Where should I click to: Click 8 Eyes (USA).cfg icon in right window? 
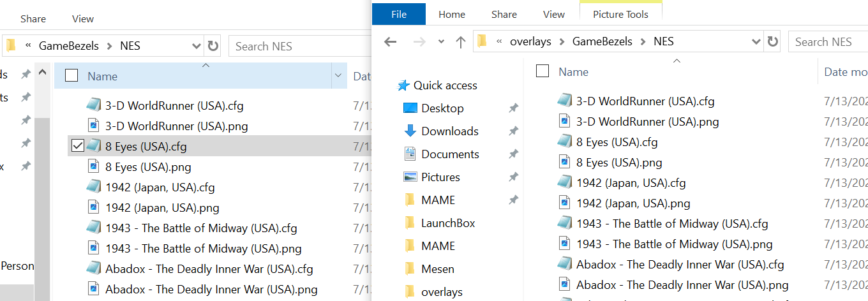tap(565, 142)
